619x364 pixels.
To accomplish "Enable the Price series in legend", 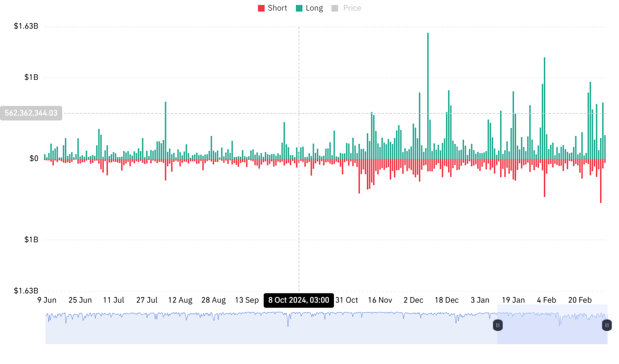I will (x=346, y=8).
